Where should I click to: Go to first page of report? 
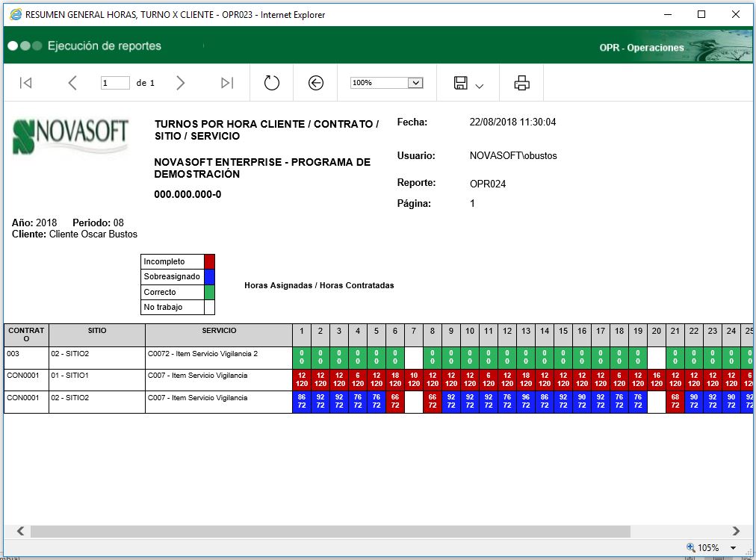coord(25,83)
